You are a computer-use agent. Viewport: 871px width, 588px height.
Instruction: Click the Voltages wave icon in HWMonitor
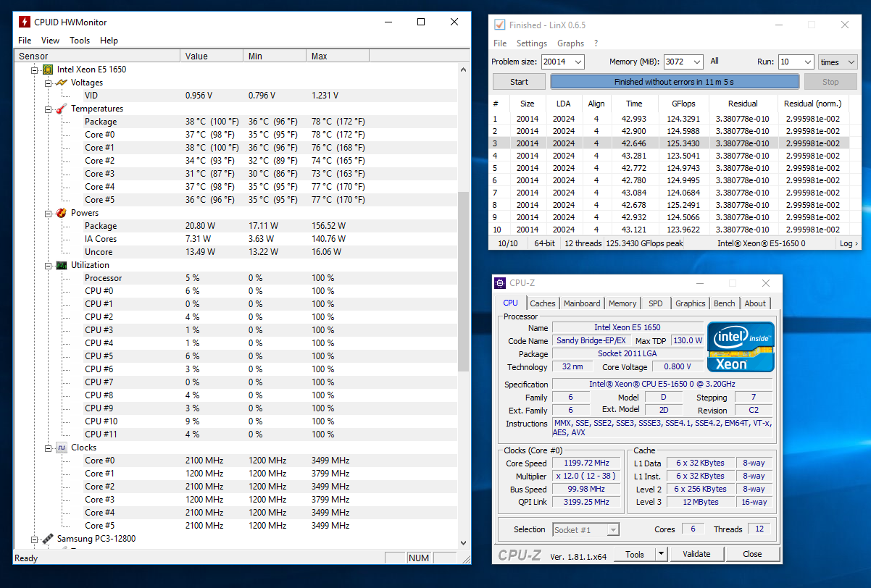(62, 83)
